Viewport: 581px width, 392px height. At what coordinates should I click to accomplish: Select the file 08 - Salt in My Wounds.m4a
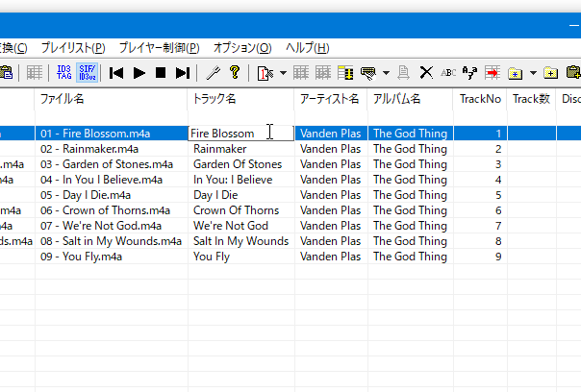click(111, 241)
